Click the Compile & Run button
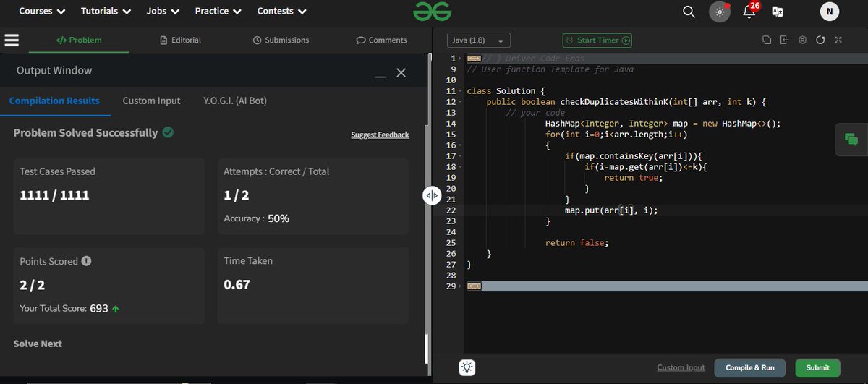868x384 pixels. (x=750, y=367)
